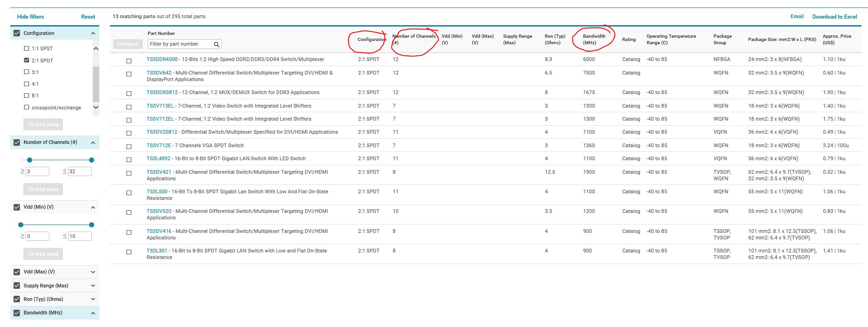
Task: Open the TS3DV20812 part link
Action: [162, 132]
